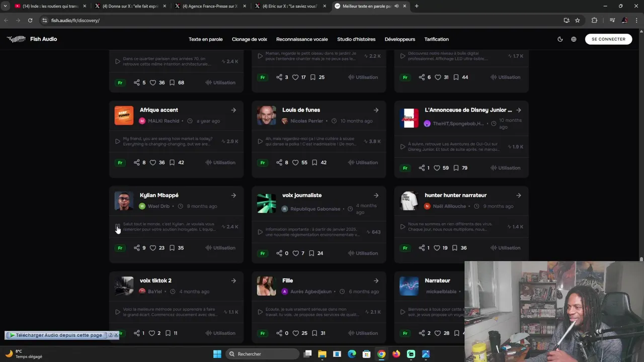Open Studio d'histoires page
644x362 pixels.
[x=356, y=39]
